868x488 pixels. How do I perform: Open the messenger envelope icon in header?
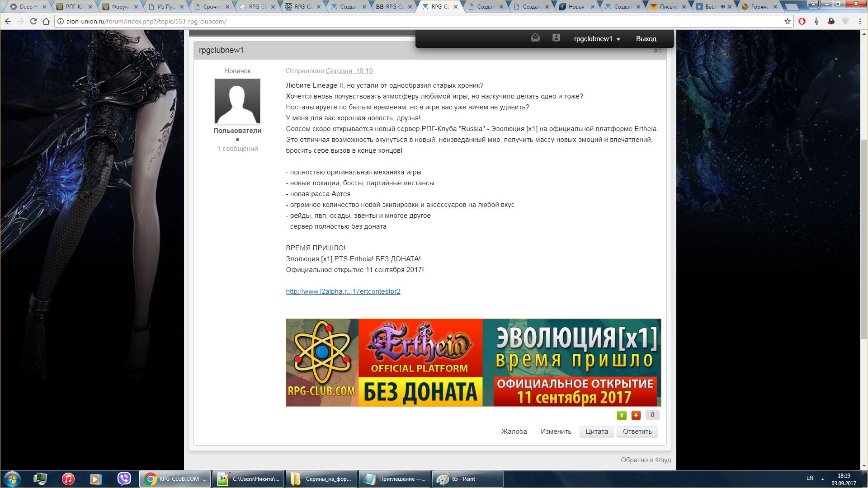[535, 38]
